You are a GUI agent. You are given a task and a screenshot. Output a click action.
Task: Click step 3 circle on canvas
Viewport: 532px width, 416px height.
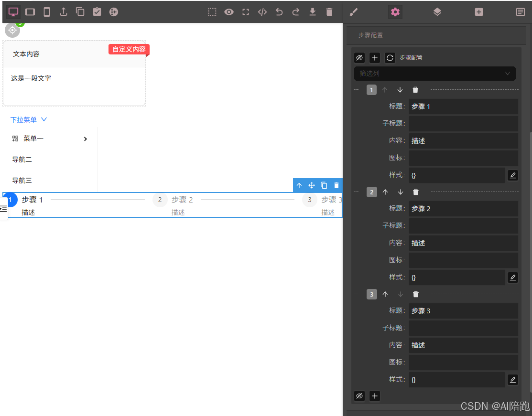309,200
